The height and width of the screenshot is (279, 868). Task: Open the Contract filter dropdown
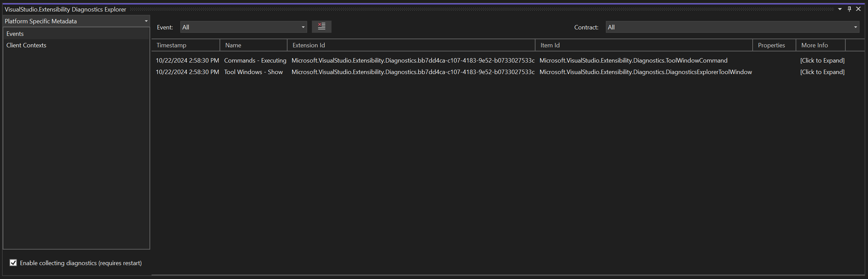coord(732,27)
